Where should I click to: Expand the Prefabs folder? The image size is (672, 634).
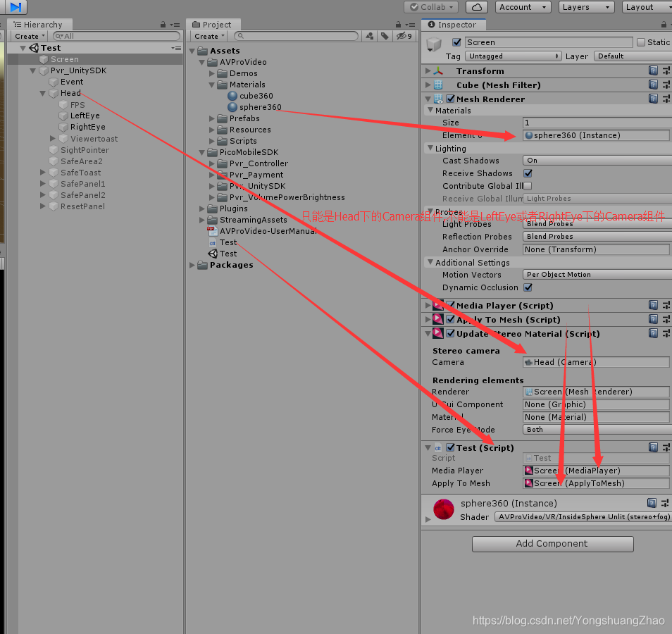coord(212,118)
